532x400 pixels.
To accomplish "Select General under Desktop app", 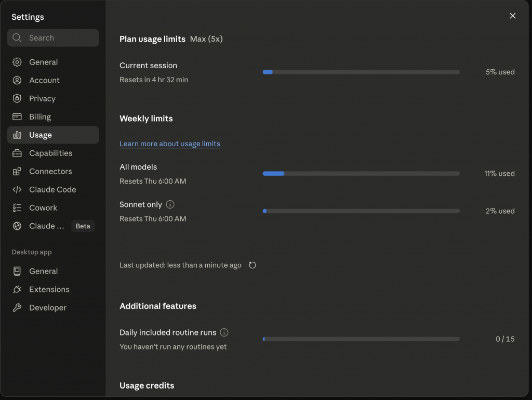I will coord(53,271).
